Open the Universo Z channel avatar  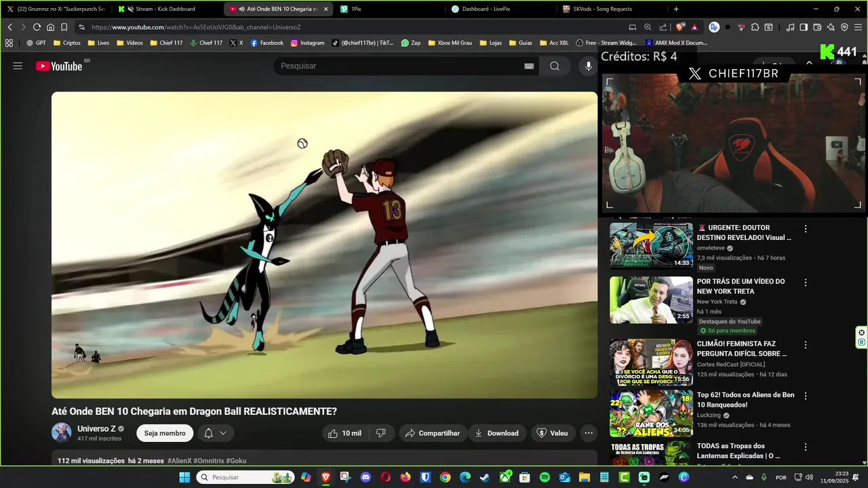pos(62,432)
